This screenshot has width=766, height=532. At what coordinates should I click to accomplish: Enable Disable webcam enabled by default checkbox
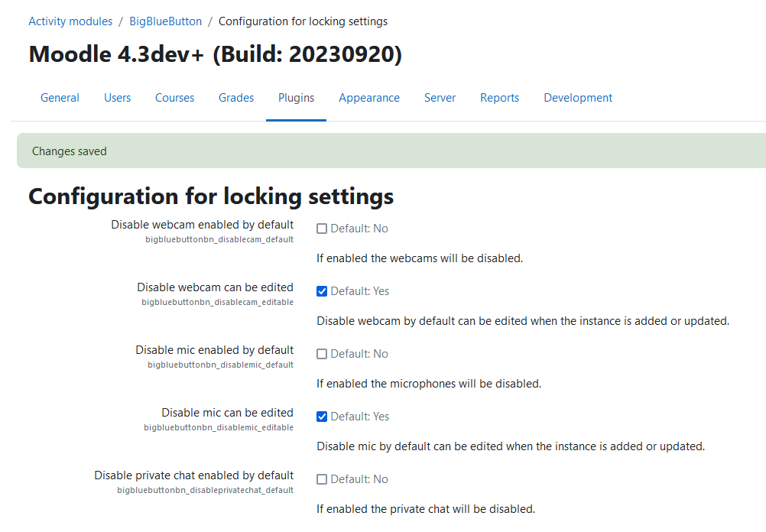click(x=321, y=229)
